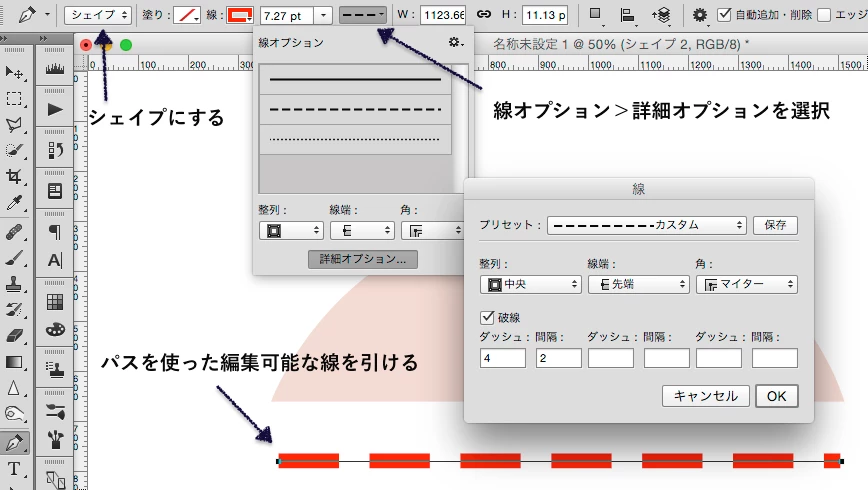The height and width of the screenshot is (490, 868).
Task: Toggle the エッジ checkbox
Action: point(824,15)
